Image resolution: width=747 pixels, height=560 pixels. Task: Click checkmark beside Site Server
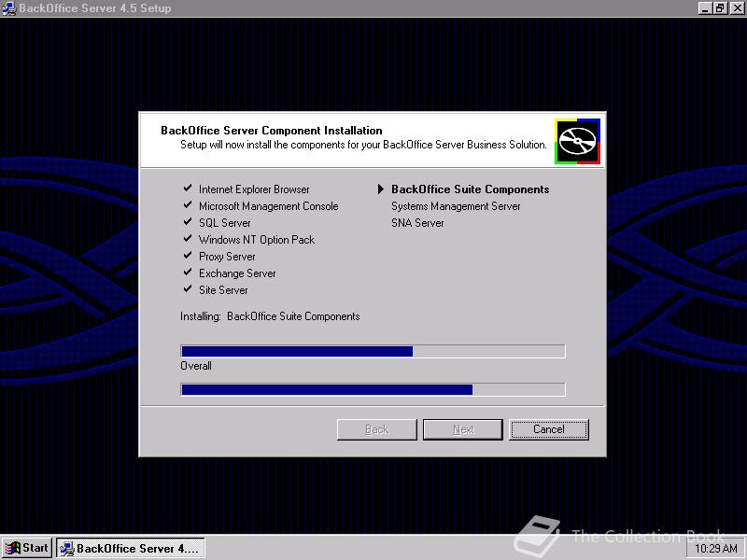pos(188,289)
